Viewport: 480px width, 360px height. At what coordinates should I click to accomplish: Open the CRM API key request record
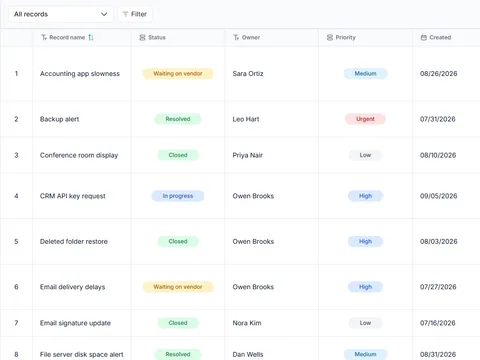pyautogui.click(x=73, y=196)
